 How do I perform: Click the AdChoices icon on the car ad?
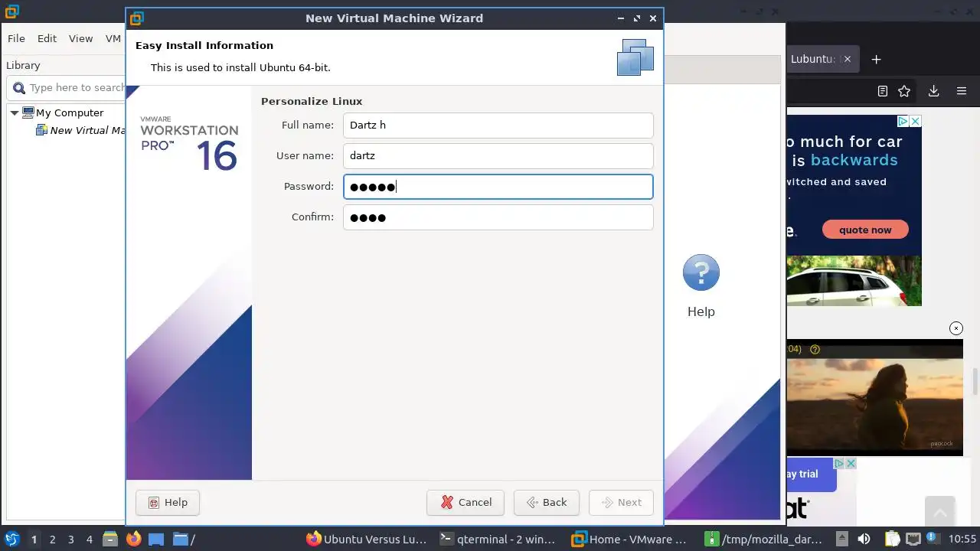point(903,121)
